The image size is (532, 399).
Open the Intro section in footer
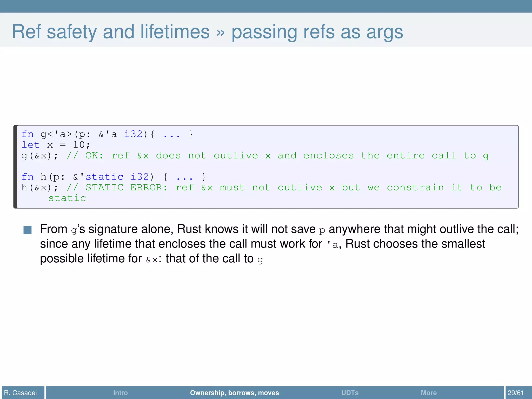click(x=120, y=393)
